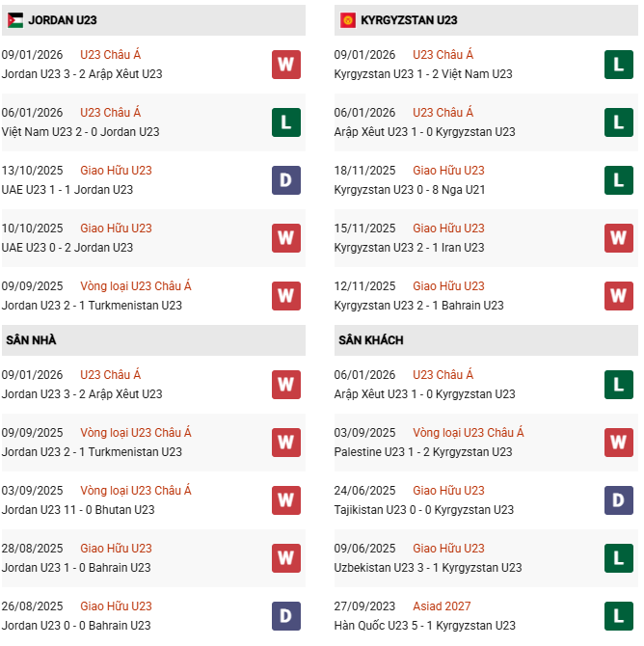Click L badge for Việt Nam 2-0 Jordan
Screen dimensions: 644x646
(x=286, y=122)
